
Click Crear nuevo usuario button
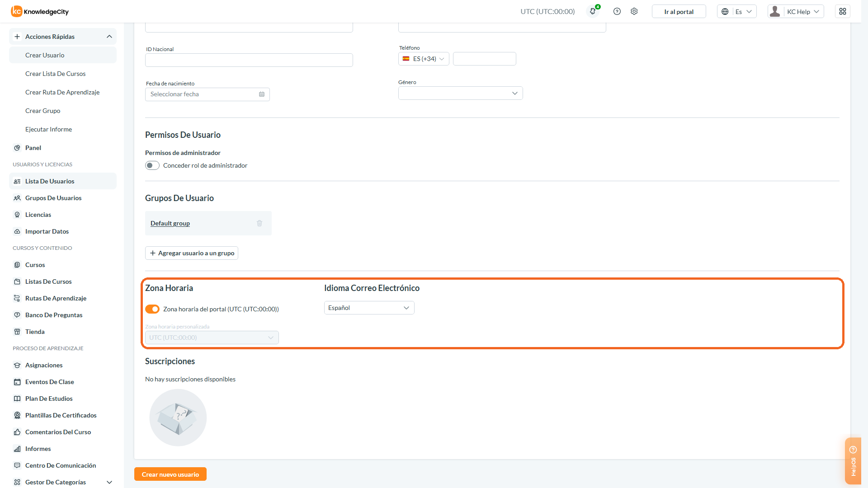[170, 474]
